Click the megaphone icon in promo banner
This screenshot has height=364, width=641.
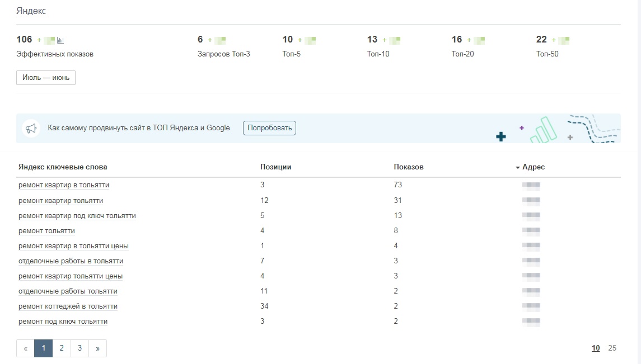tap(31, 128)
